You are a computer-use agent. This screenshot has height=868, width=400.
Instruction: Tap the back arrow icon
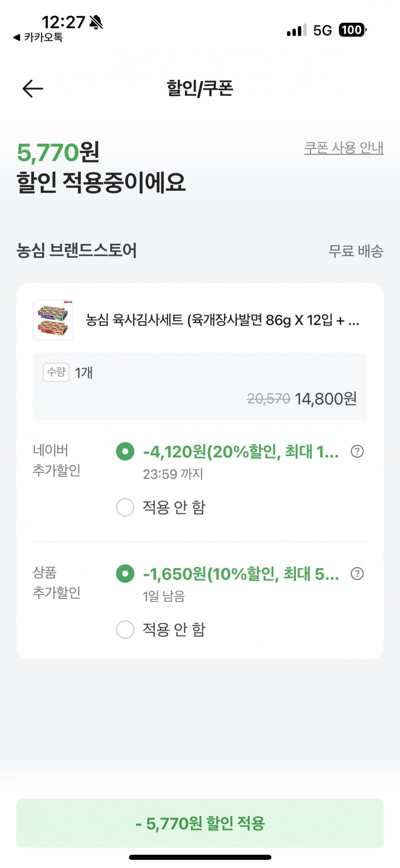(32, 89)
